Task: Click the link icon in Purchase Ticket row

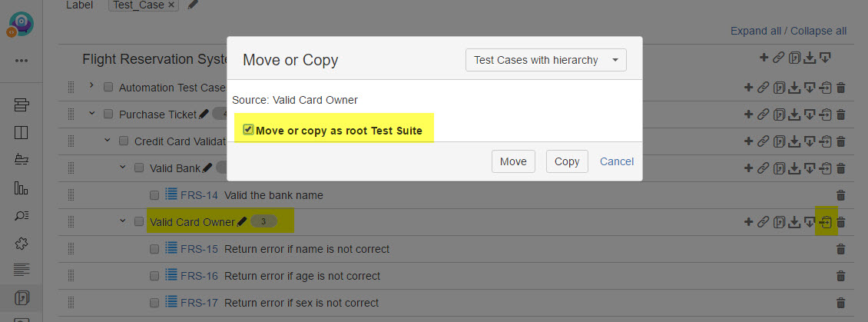Action: tap(763, 115)
